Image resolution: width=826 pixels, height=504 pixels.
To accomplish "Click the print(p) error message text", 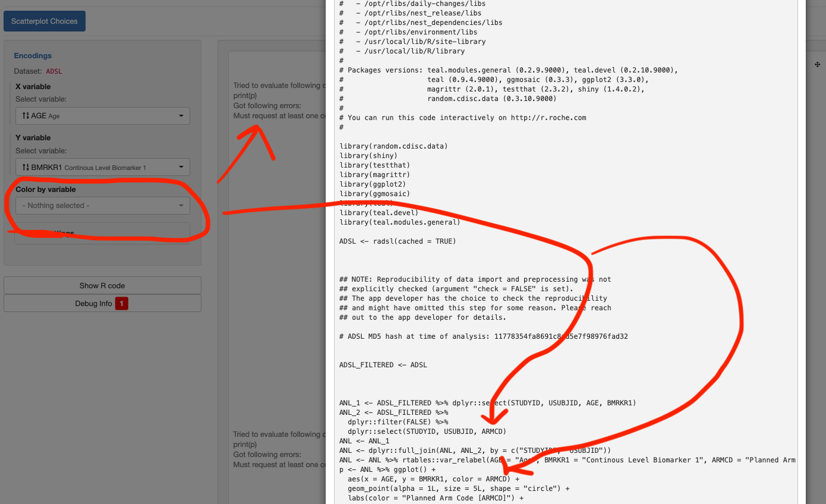I will pyautogui.click(x=244, y=95).
